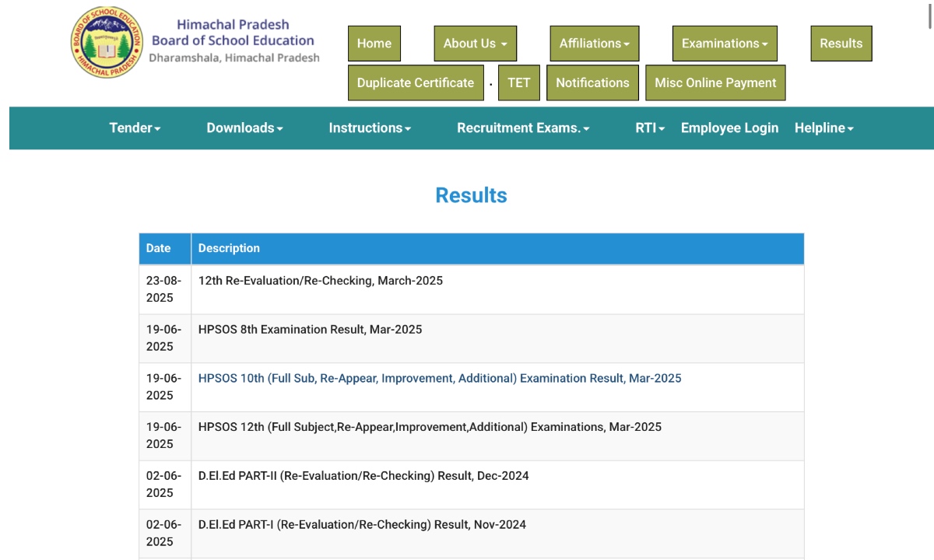The height and width of the screenshot is (560, 934).
Task: Open Misc Online Payment
Action: (716, 82)
